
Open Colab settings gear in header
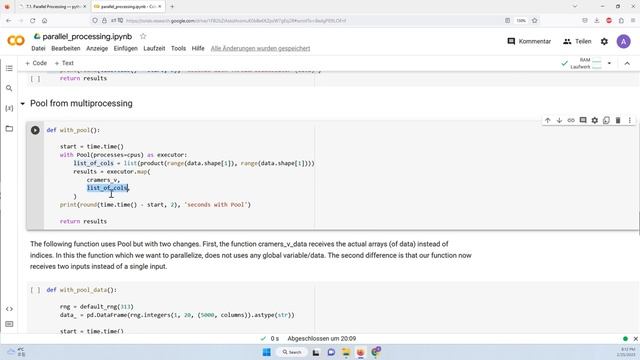[604, 41]
